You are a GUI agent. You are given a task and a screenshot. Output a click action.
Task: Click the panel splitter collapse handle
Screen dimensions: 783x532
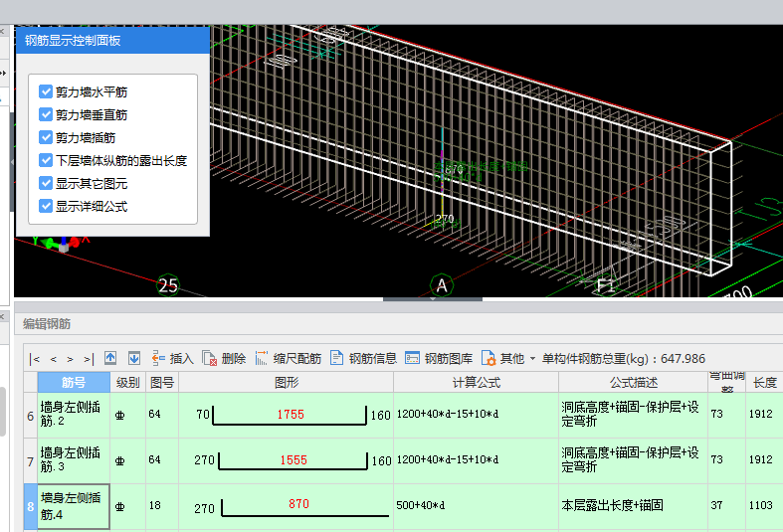[433, 299]
